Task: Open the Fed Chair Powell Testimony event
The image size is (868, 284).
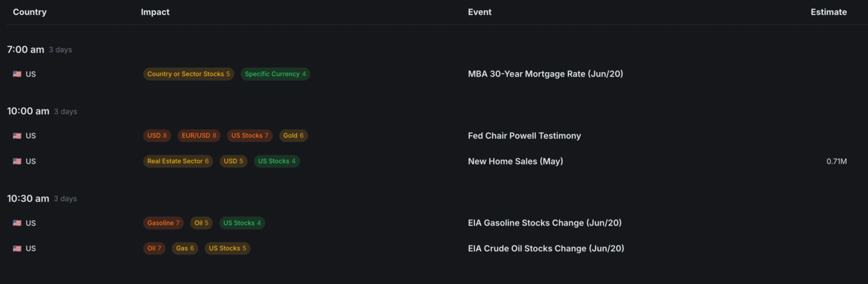Action: coord(524,136)
